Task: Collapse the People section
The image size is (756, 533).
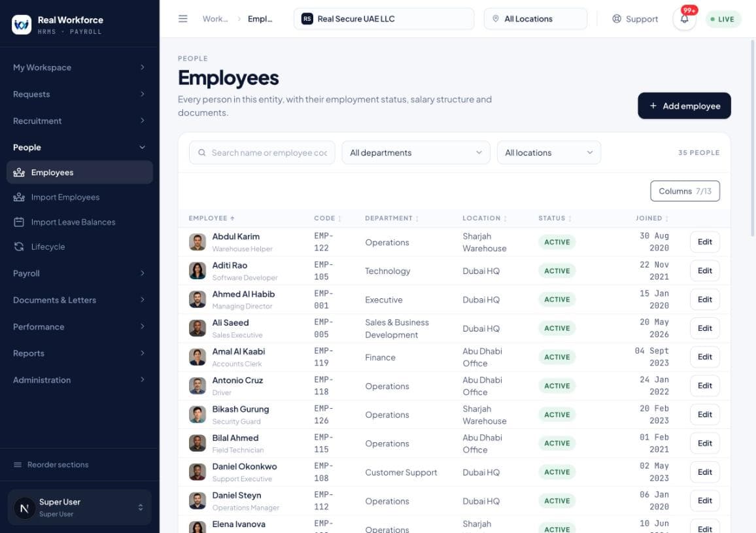Action: point(80,147)
